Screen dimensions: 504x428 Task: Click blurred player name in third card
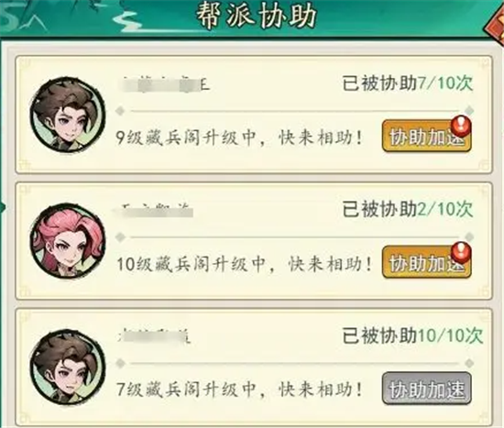154,336
